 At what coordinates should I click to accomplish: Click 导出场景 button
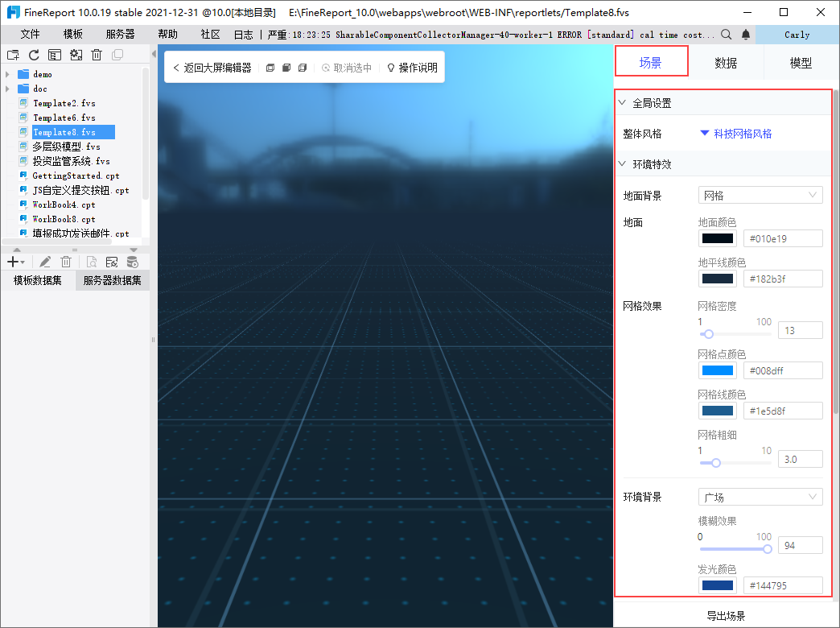click(726, 616)
